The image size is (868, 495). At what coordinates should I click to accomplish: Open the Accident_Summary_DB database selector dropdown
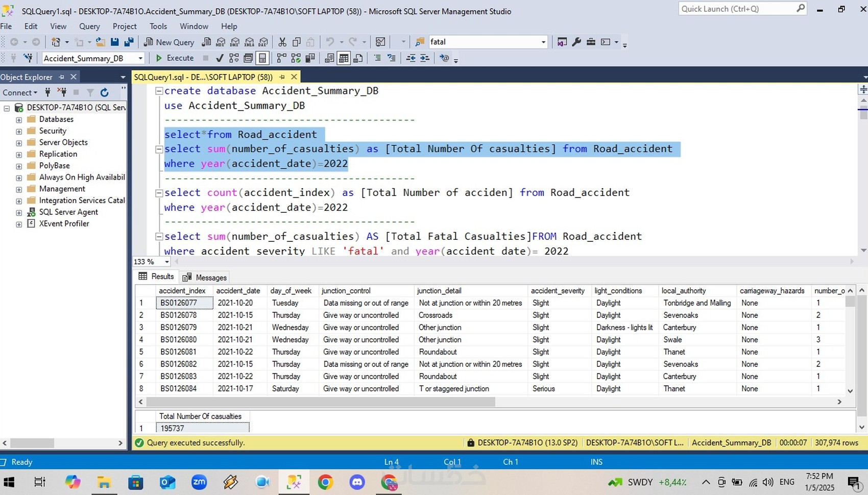[139, 58]
